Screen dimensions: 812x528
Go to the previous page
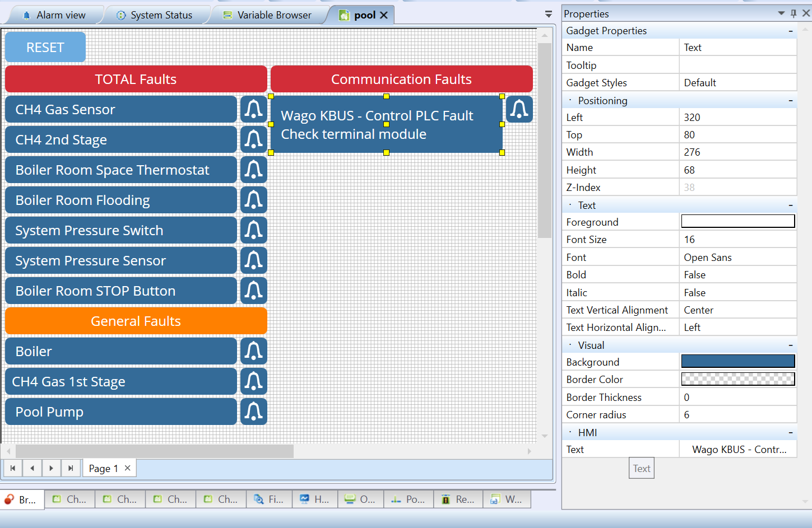[32, 468]
